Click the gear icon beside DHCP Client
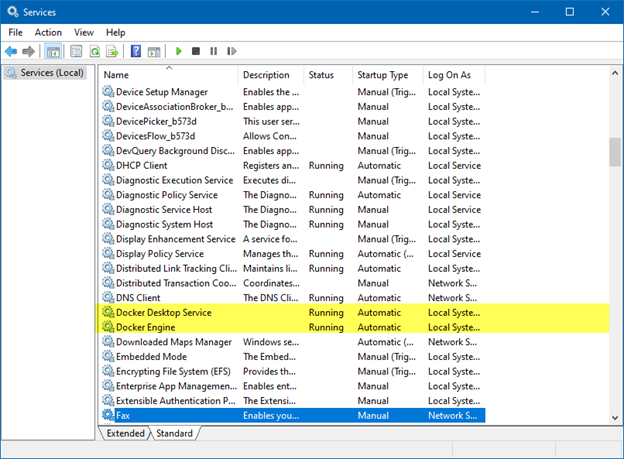 pyautogui.click(x=108, y=165)
